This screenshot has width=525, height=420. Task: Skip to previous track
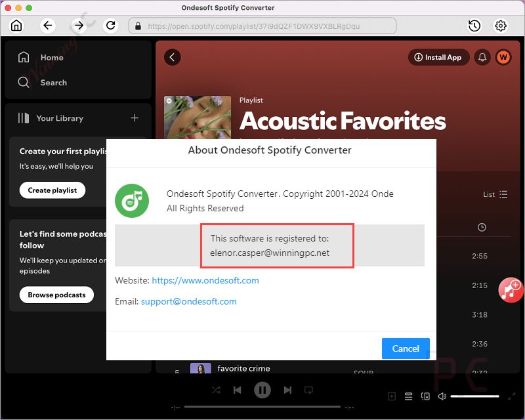point(238,390)
